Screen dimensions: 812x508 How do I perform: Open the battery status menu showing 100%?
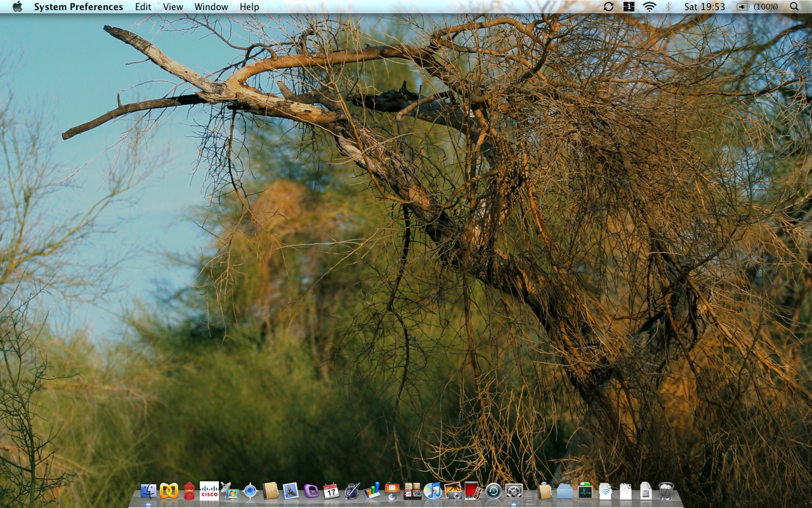point(757,7)
